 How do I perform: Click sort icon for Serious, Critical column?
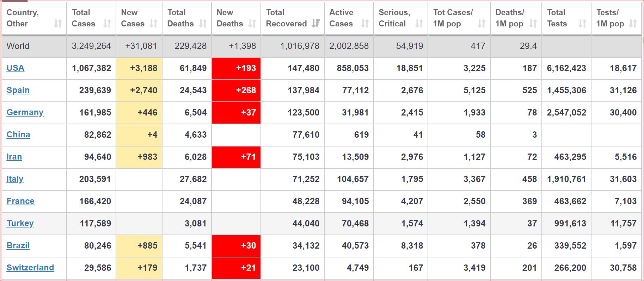pyautogui.click(x=419, y=24)
